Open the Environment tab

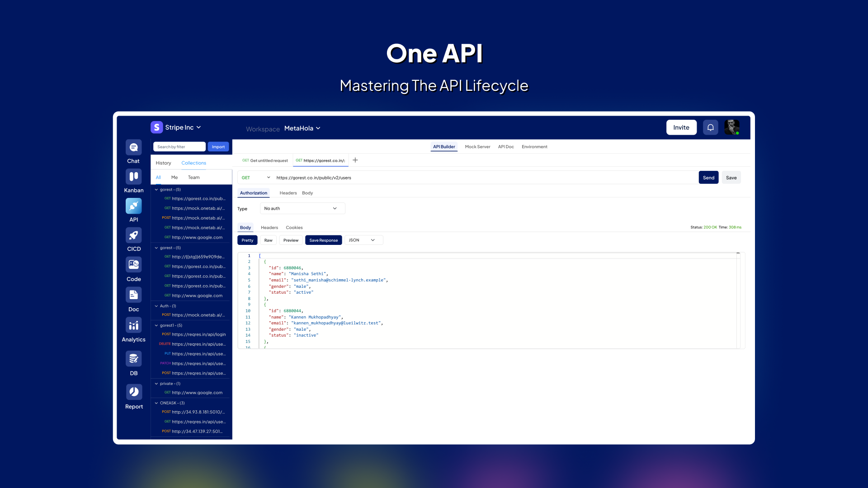click(x=534, y=146)
